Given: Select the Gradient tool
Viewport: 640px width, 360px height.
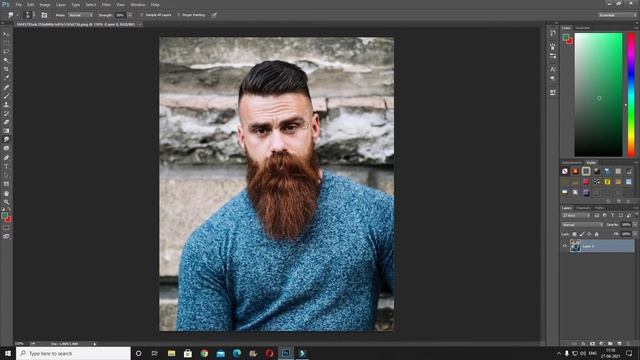Looking at the screenshot, I should (6, 131).
